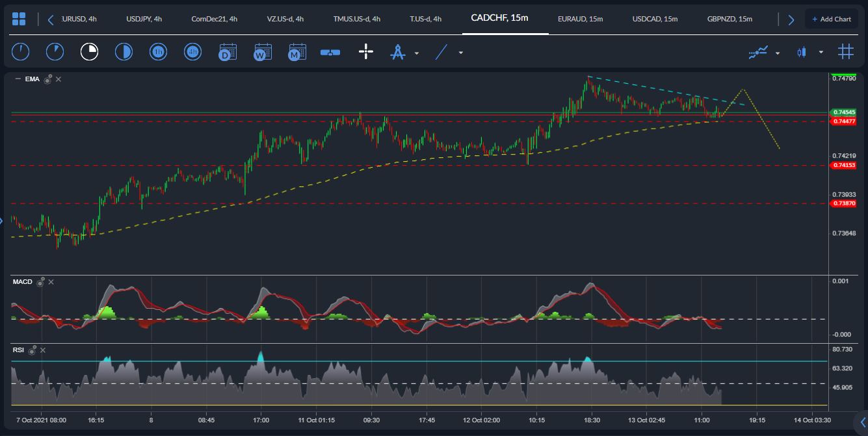Open the MACD indicator settings gear
868x436 pixels.
[40, 281]
